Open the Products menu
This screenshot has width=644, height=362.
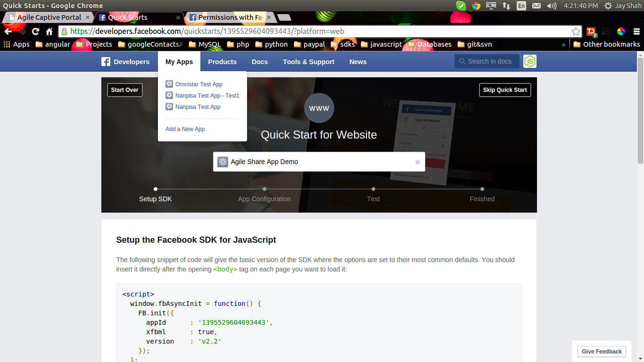point(222,62)
